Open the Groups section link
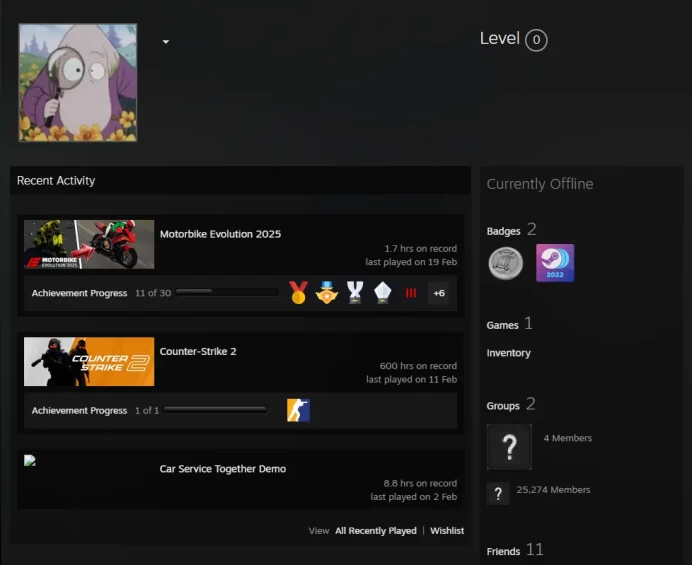Image resolution: width=692 pixels, height=565 pixels. (503, 406)
